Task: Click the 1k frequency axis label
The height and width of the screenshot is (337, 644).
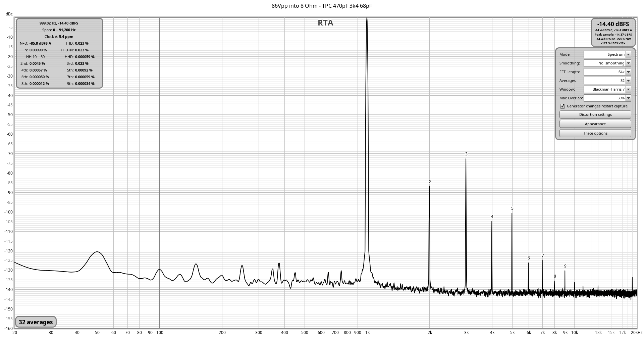Action: pos(367,333)
